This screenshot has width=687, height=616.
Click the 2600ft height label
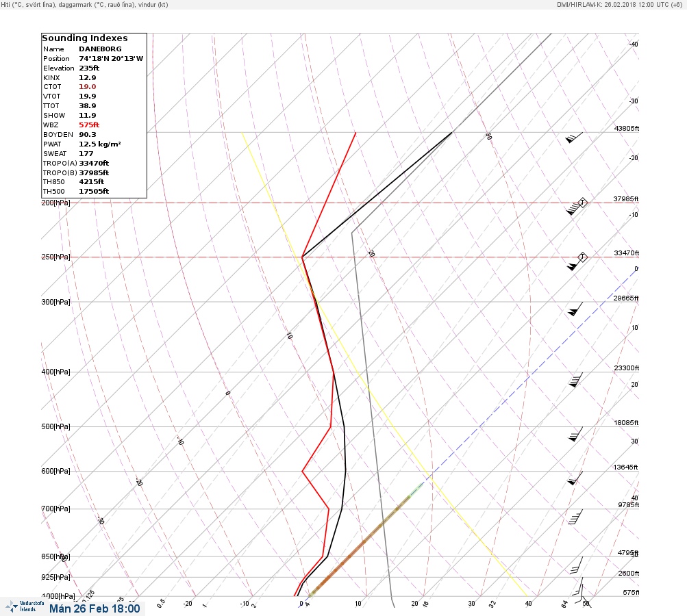[628, 573]
